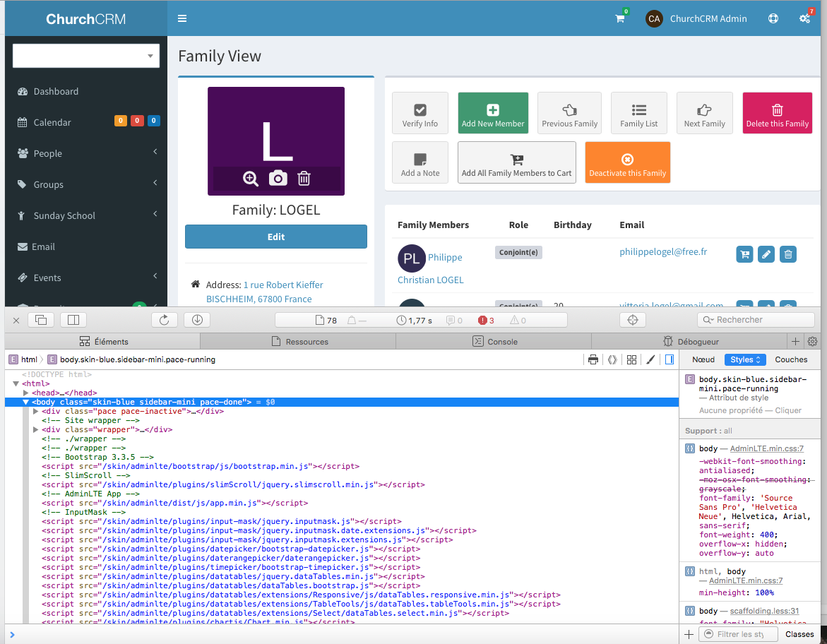Dock the inspector to the side
Screen dimensions: 827x644
pyautogui.click(x=73, y=320)
